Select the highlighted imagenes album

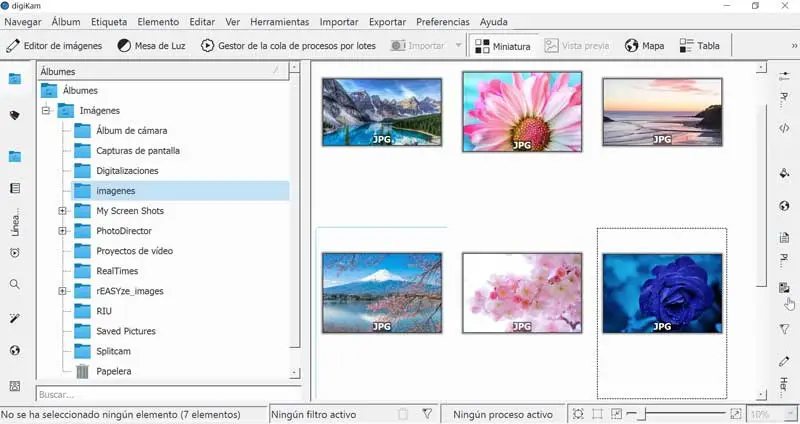(x=180, y=190)
